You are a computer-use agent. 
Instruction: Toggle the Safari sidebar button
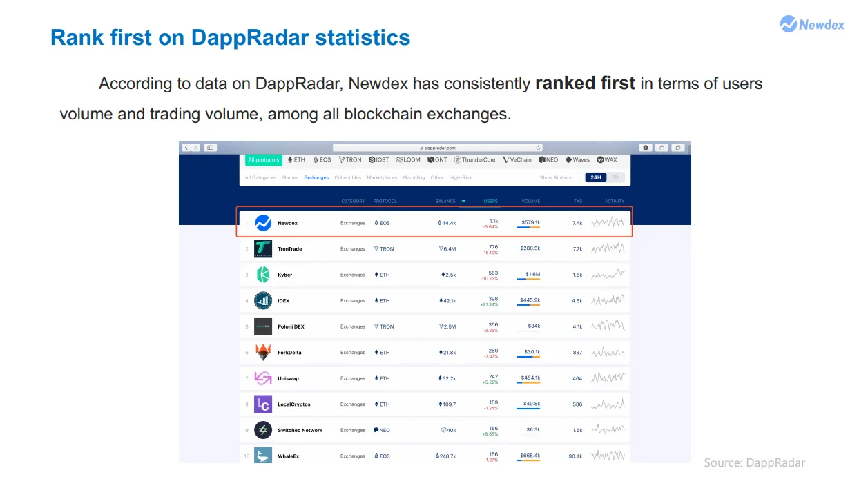click(x=210, y=148)
